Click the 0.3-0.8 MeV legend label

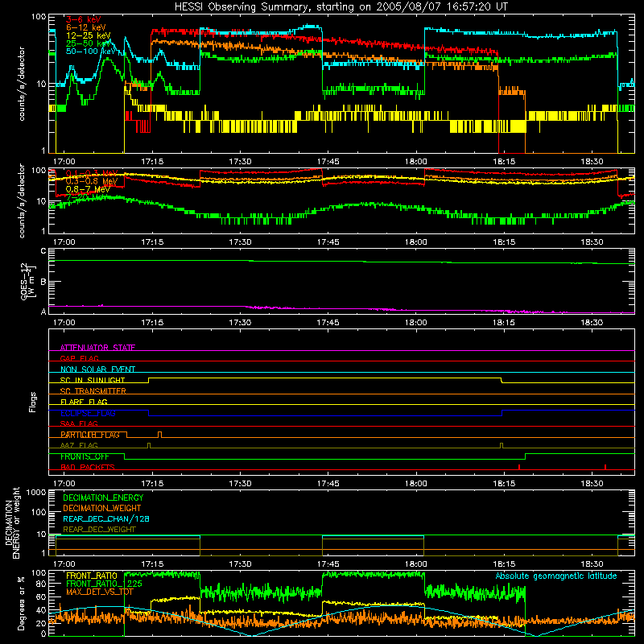click(92, 181)
